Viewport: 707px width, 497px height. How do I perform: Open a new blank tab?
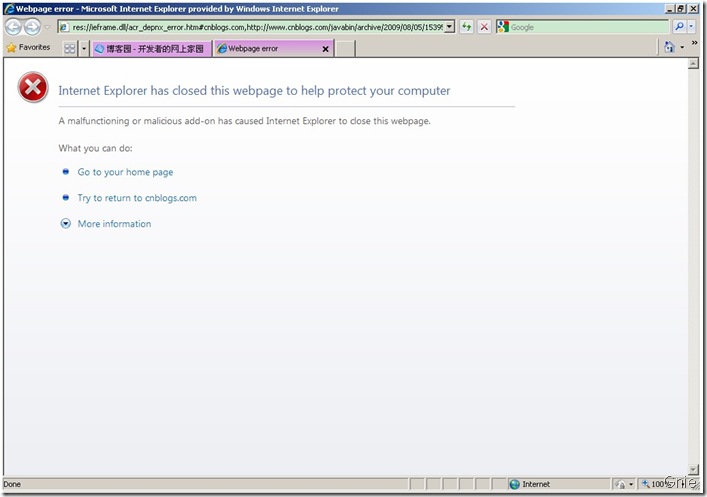point(345,48)
